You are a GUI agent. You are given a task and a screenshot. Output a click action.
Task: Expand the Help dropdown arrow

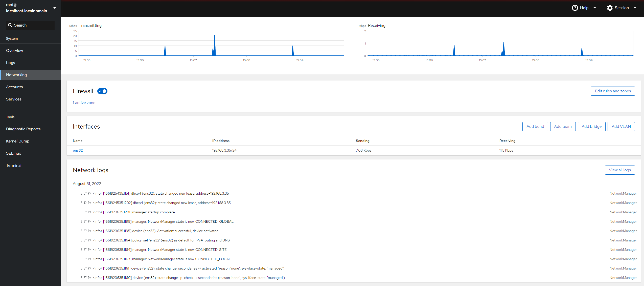(595, 8)
